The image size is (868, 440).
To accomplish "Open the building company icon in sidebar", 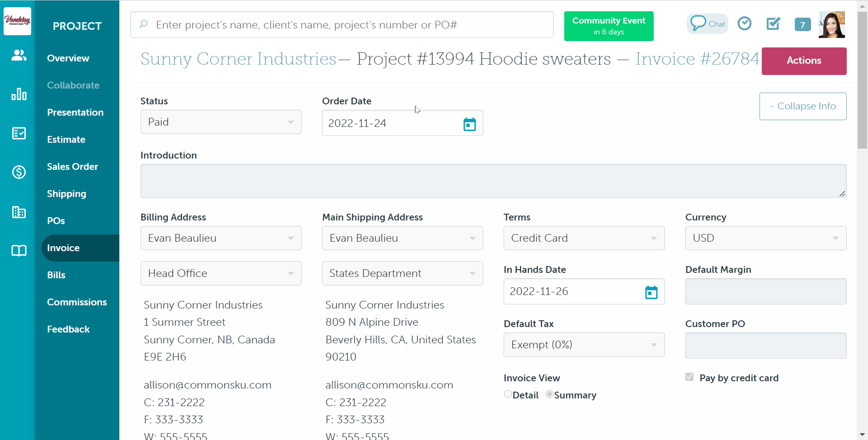I will [x=19, y=212].
